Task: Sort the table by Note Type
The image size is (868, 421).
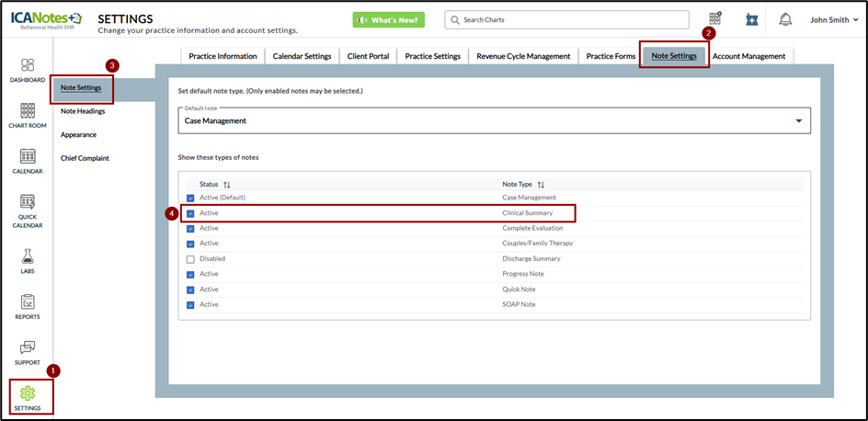Action: coord(541,185)
